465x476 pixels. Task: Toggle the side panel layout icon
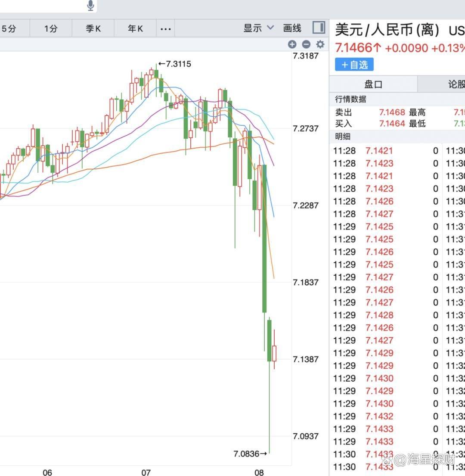pos(319,28)
